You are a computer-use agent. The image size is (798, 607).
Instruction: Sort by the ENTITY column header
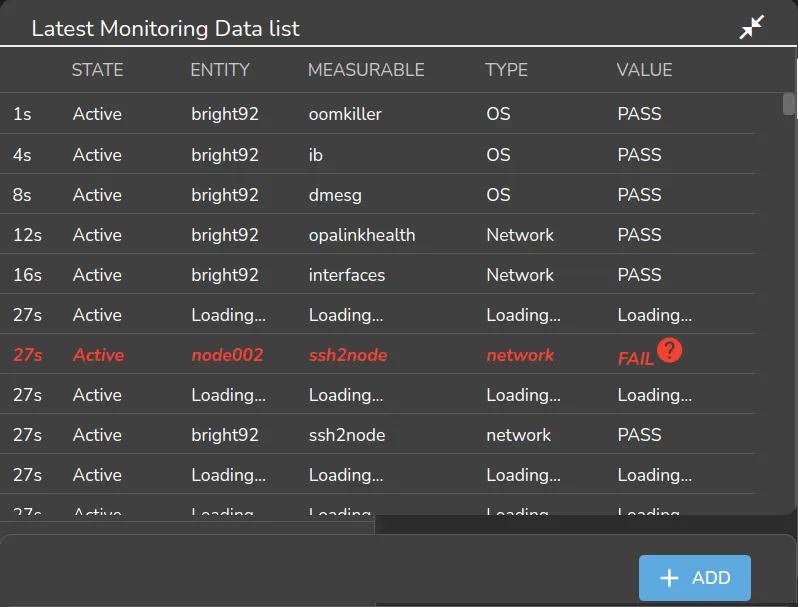220,70
